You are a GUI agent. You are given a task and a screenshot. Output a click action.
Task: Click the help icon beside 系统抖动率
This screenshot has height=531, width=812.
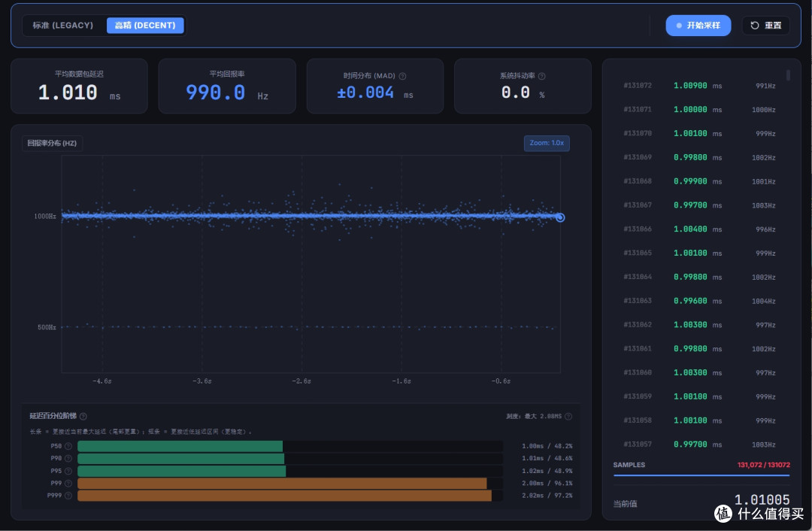pyautogui.click(x=541, y=76)
